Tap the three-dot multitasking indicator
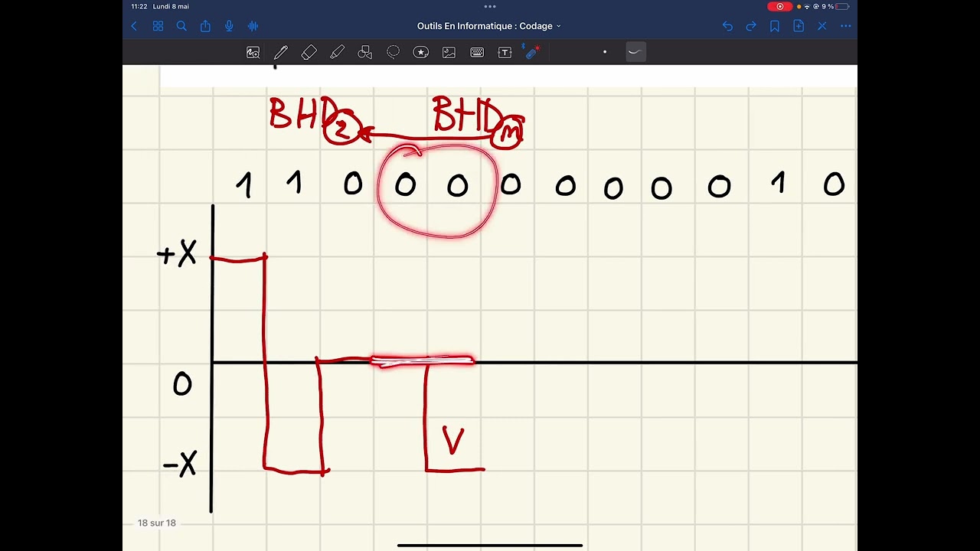The image size is (980, 551). pyautogui.click(x=490, y=6)
